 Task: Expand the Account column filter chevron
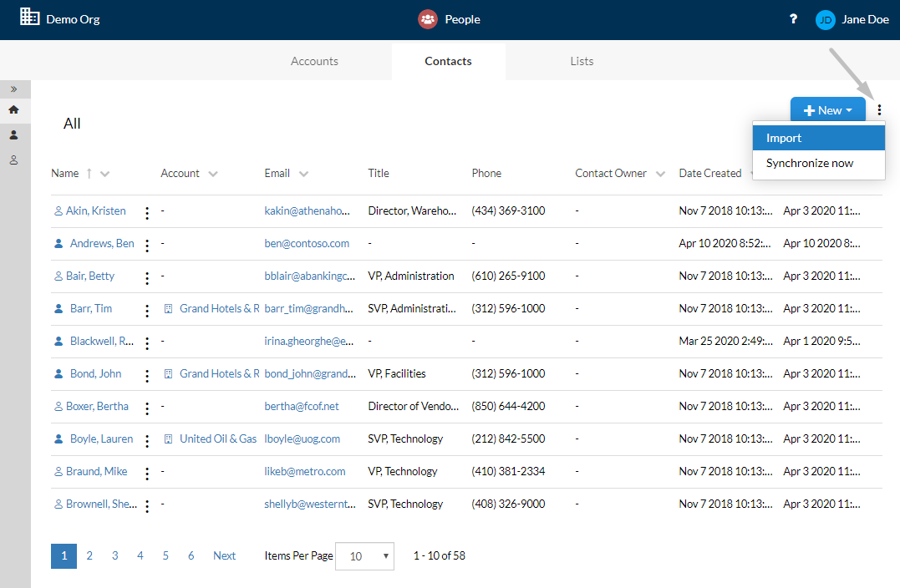click(x=213, y=174)
